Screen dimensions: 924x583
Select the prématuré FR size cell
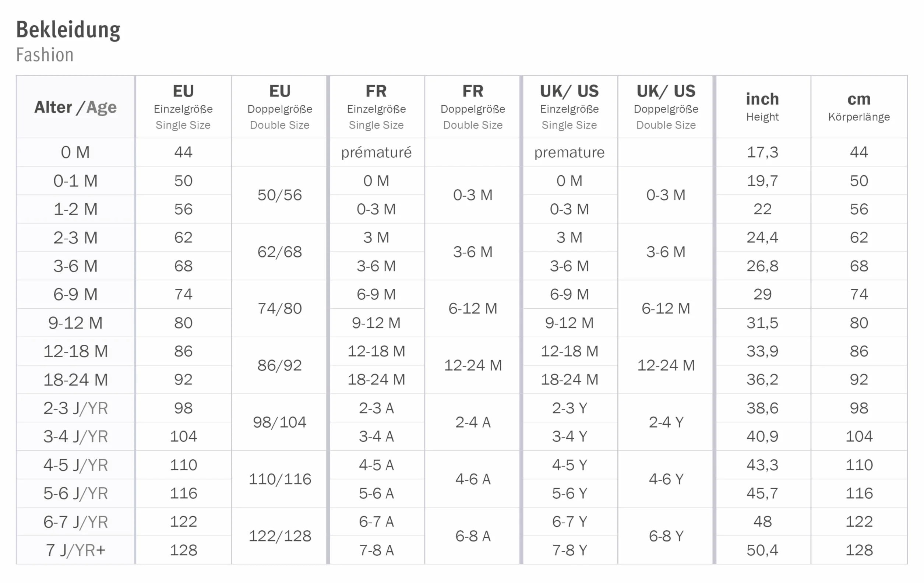click(377, 152)
